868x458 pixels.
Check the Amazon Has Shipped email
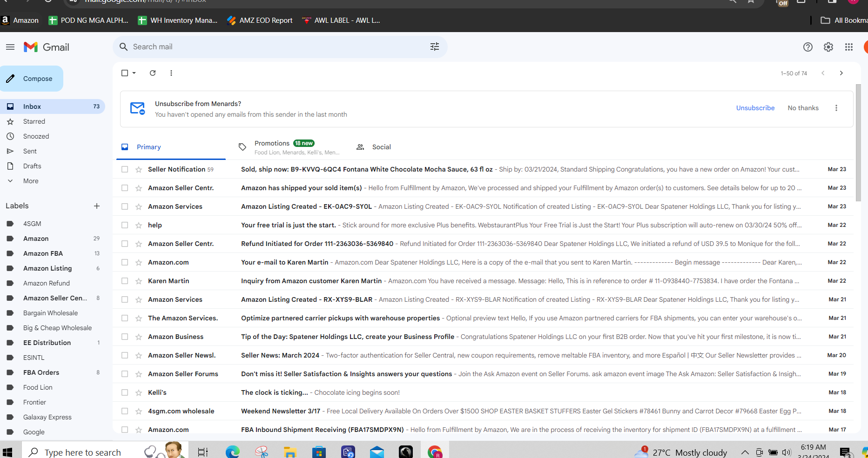(x=125, y=188)
